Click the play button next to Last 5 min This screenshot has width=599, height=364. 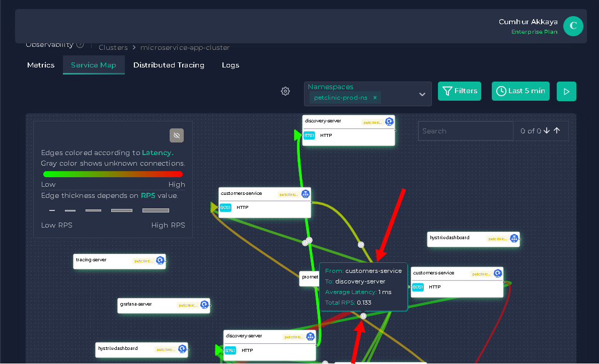[566, 91]
